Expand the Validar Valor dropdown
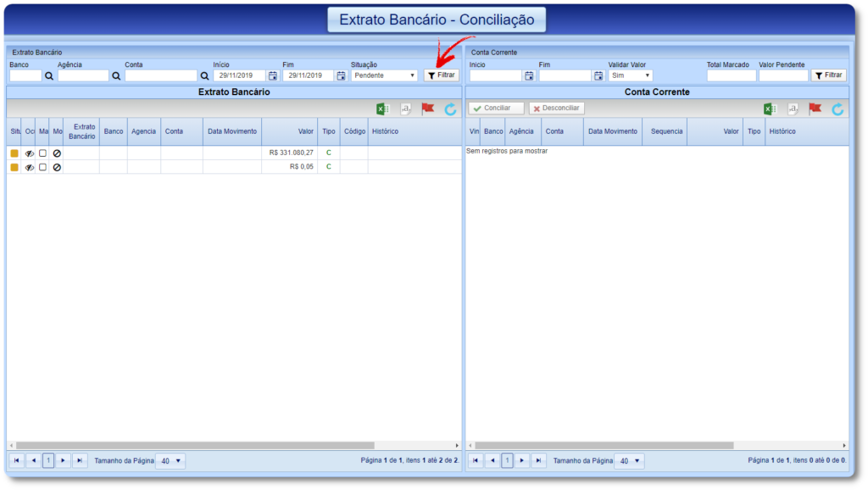This screenshot has height=490, width=868. pyautogui.click(x=630, y=75)
